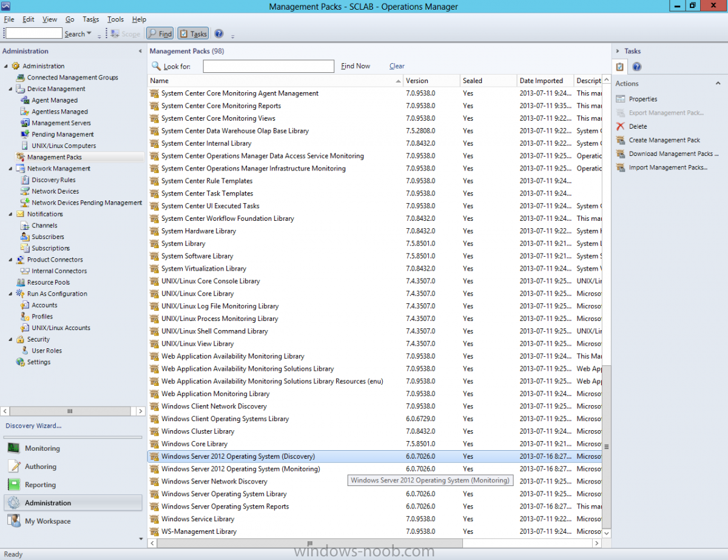Click the Find Now button
The height and width of the screenshot is (560, 728).
[356, 66]
